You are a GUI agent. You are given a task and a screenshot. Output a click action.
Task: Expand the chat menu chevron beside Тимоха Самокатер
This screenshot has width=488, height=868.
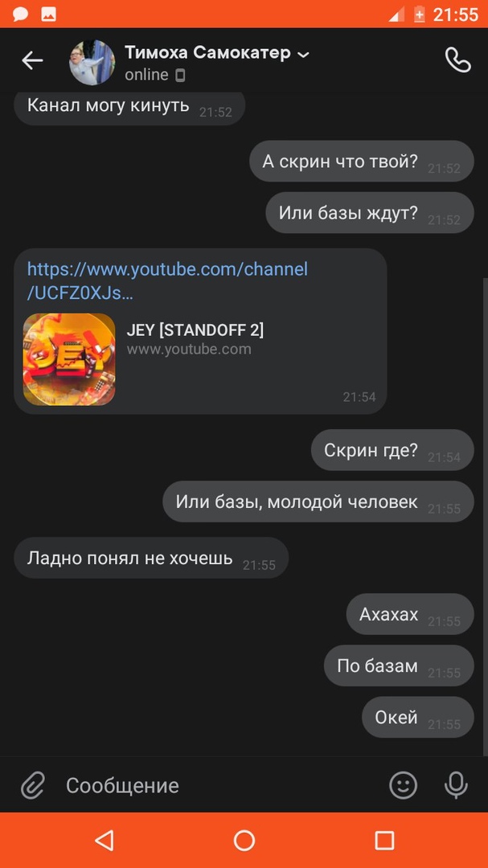[x=304, y=55]
